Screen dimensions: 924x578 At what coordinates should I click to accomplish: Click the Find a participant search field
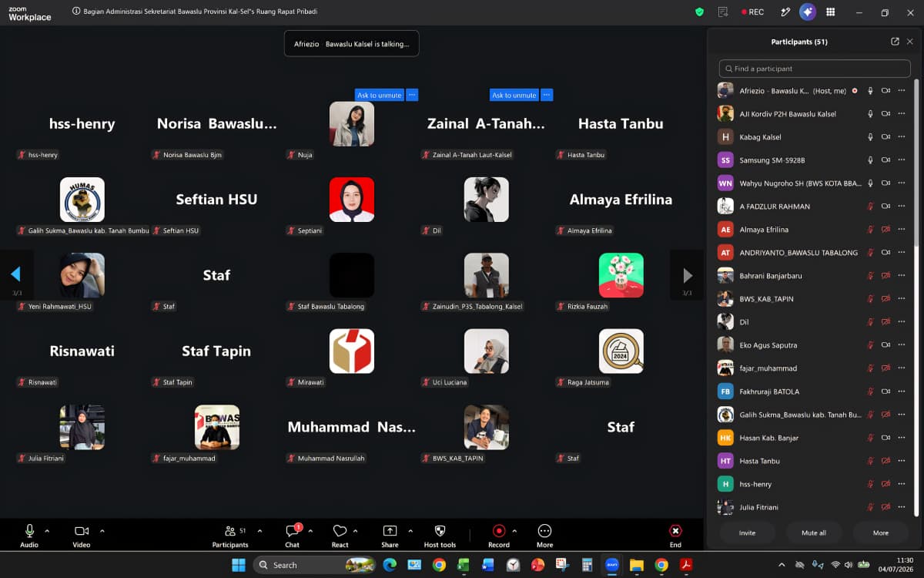point(812,69)
